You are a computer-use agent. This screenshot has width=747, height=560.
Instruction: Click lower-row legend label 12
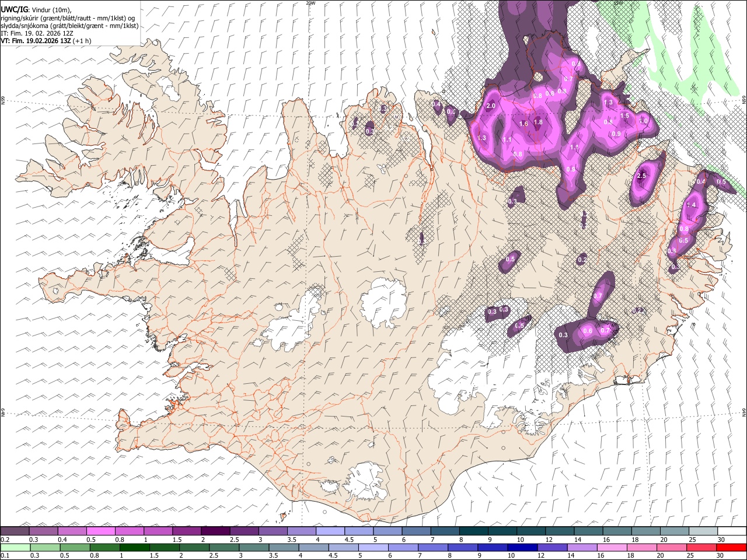pyautogui.click(x=542, y=556)
